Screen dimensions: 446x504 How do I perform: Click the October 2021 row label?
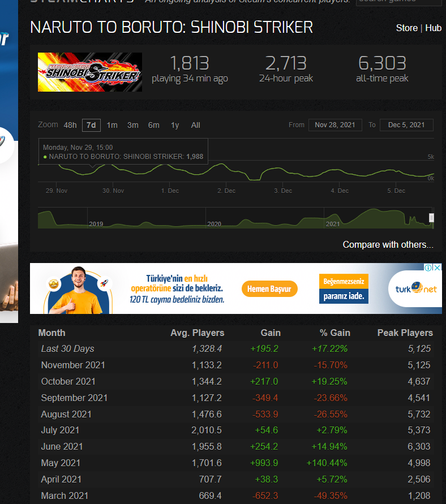tap(68, 382)
